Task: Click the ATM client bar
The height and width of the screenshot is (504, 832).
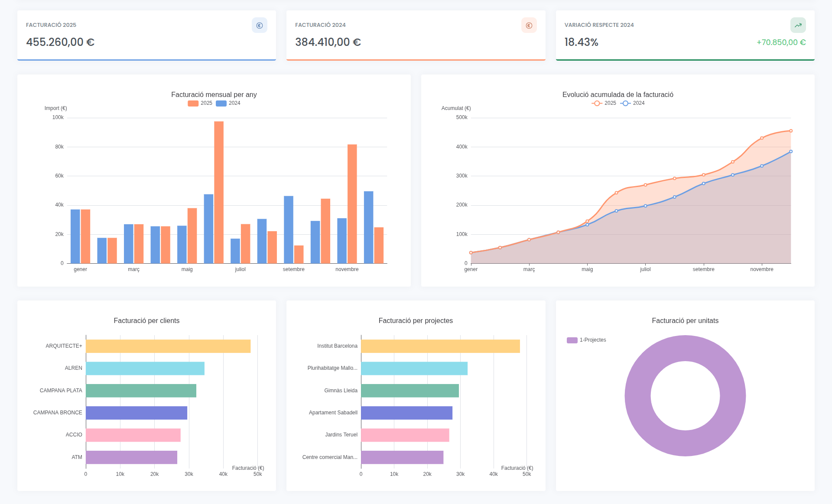Action: point(131,457)
